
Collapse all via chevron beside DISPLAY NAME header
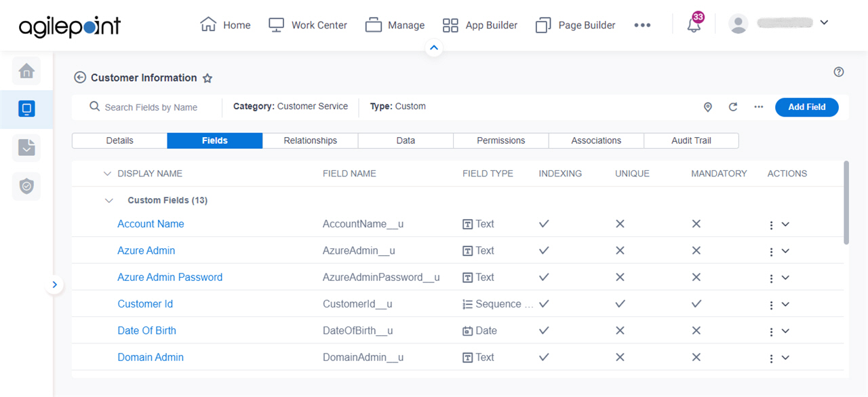click(107, 174)
